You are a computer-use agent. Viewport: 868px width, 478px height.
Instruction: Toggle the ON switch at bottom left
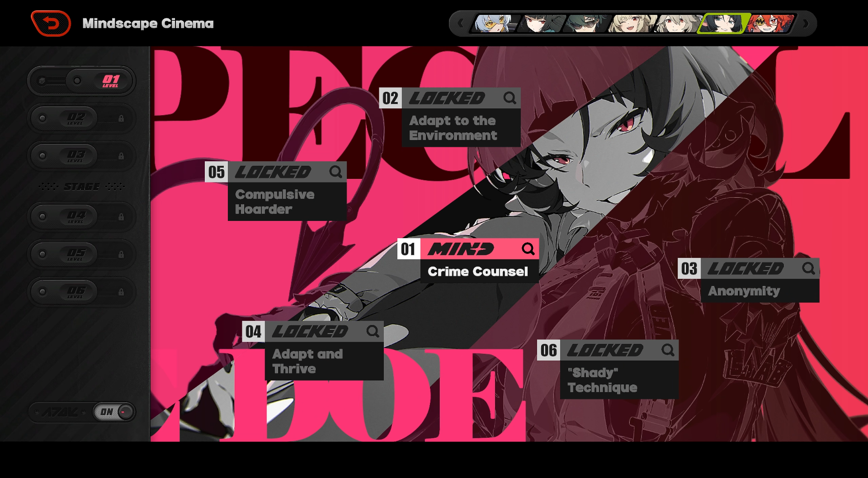(x=114, y=412)
